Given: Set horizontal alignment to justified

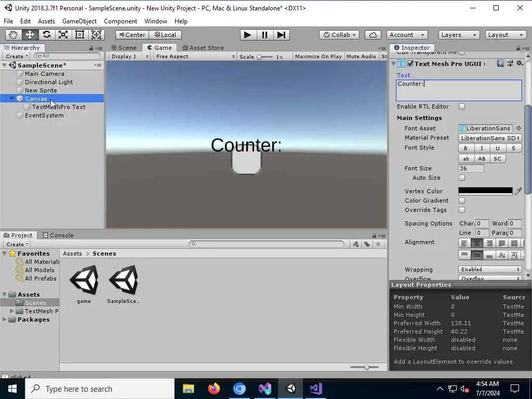Looking at the screenshot, I should 502,243.
